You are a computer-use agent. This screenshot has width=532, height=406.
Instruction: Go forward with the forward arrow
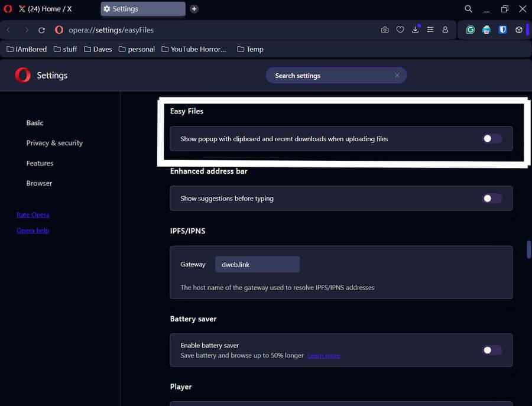[27, 30]
